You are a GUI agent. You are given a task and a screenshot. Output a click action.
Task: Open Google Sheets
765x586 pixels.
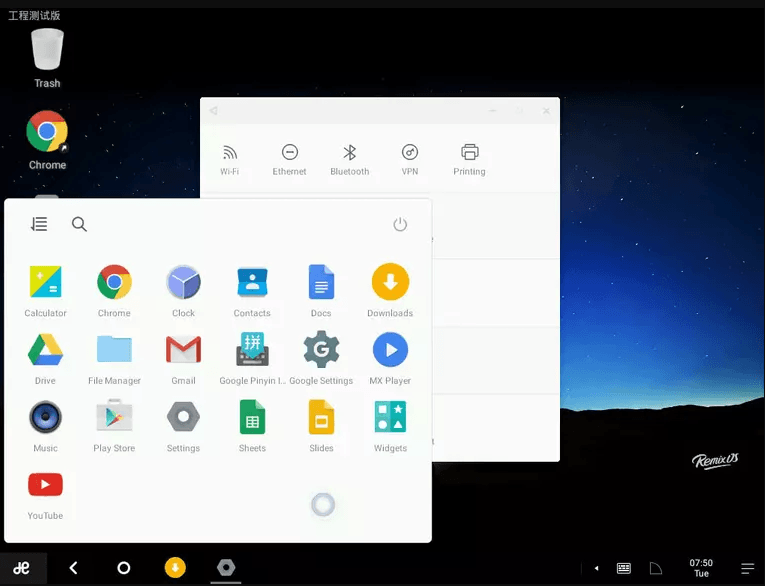[x=252, y=426]
